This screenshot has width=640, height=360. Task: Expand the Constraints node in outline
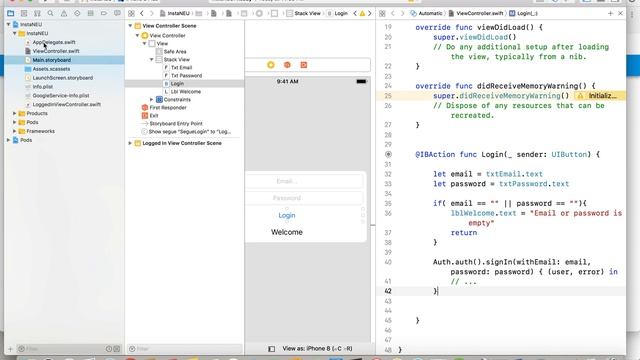[x=151, y=100]
